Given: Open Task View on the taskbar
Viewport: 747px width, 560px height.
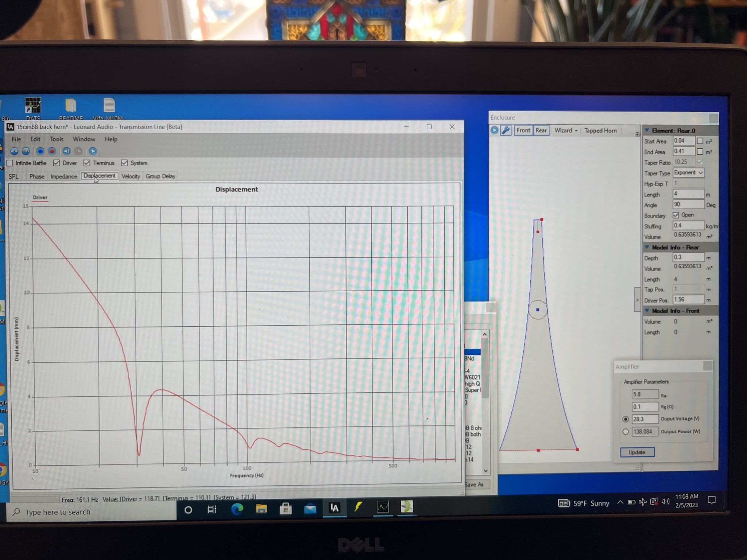Looking at the screenshot, I should point(212,509).
